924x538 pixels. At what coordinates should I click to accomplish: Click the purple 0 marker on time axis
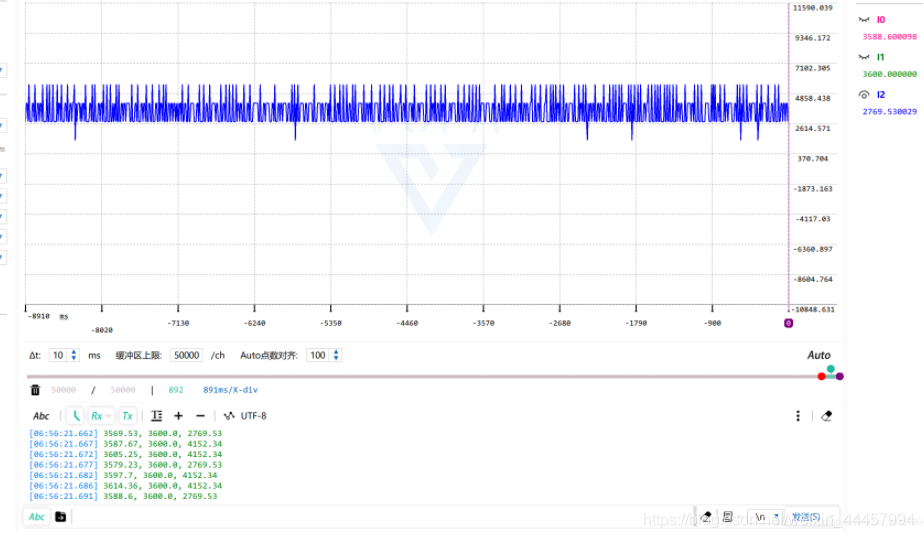pos(788,323)
